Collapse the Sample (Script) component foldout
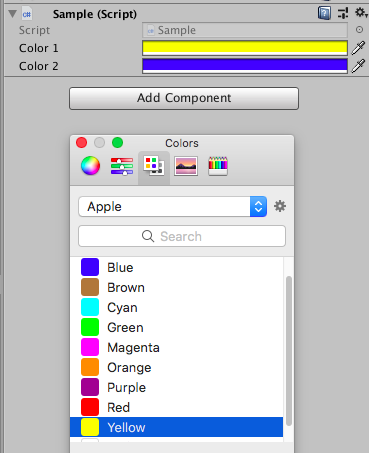Image resolution: width=369 pixels, height=453 pixels. click(x=12, y=14)
